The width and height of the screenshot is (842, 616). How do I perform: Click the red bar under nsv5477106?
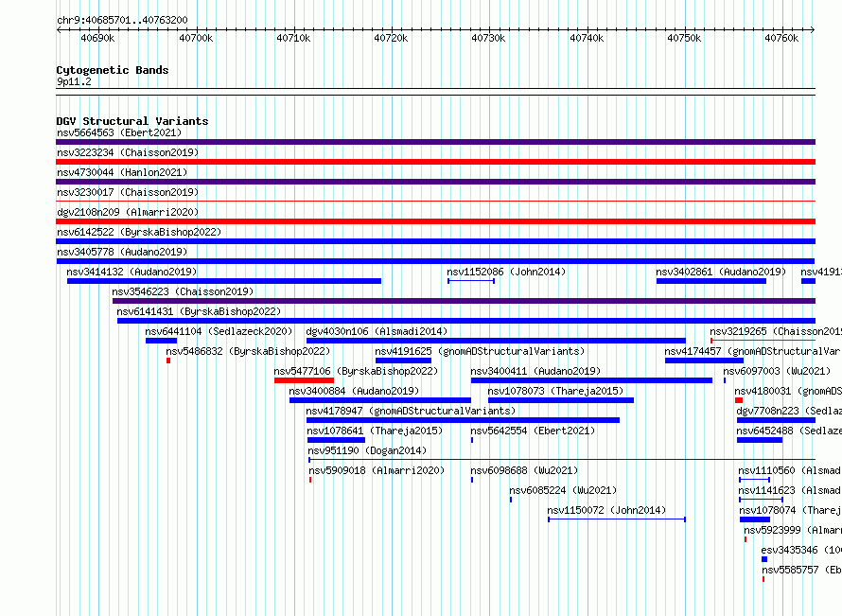pyautogui.click(x=304, y=380)
